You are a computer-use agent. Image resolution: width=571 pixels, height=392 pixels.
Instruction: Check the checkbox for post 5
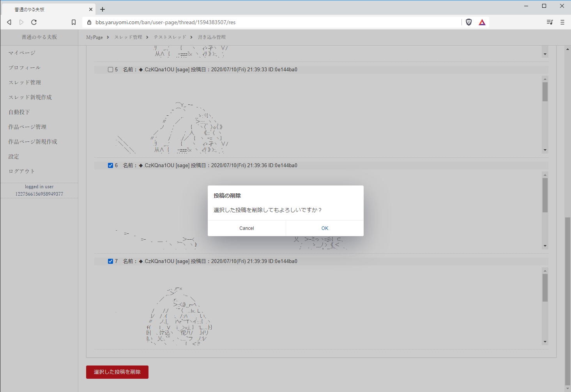point(110,69)
